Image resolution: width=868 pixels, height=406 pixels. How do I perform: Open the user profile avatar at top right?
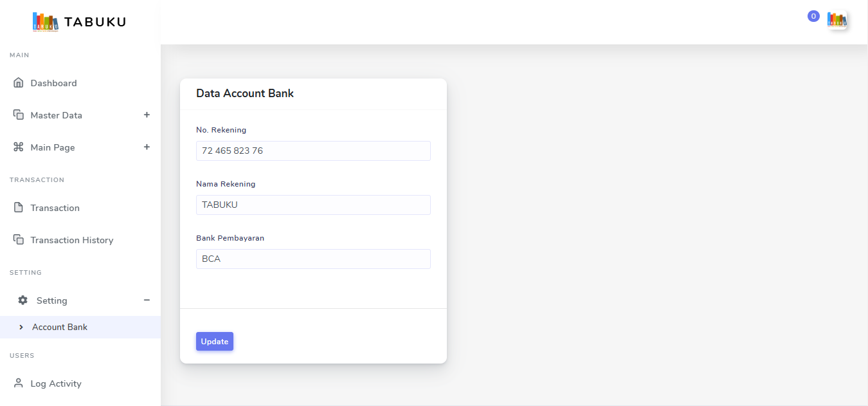point(836,20)
